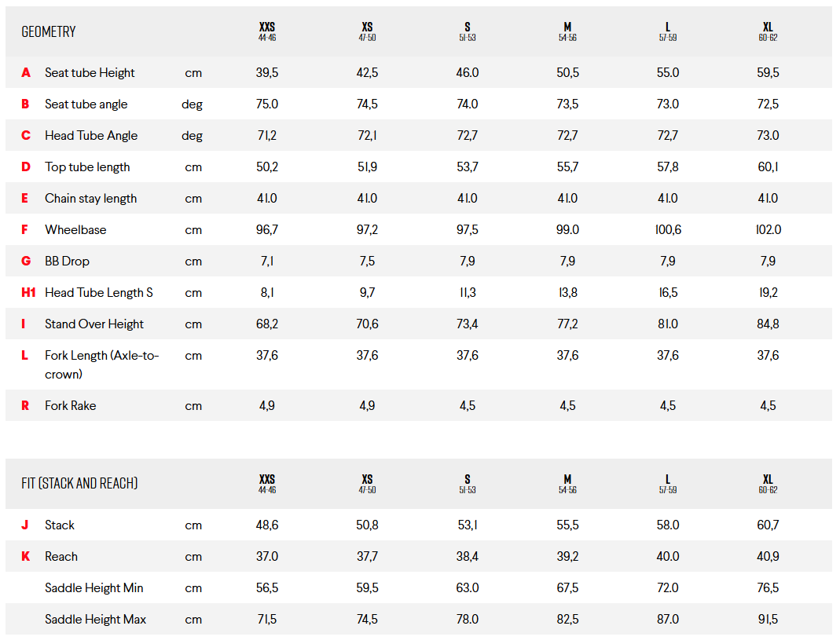Click the Head Tube Angle label

pos(90,135)
